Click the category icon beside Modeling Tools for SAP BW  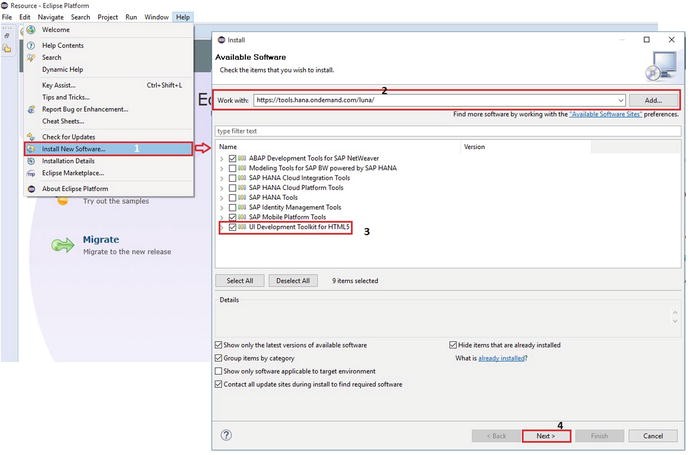coord(242,168)
